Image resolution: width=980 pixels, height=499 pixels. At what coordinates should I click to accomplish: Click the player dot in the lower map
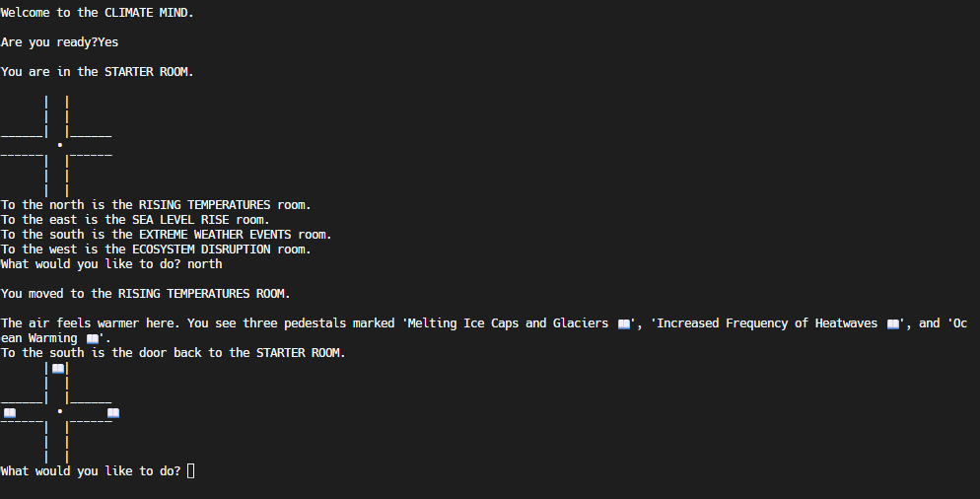point(60,411)
